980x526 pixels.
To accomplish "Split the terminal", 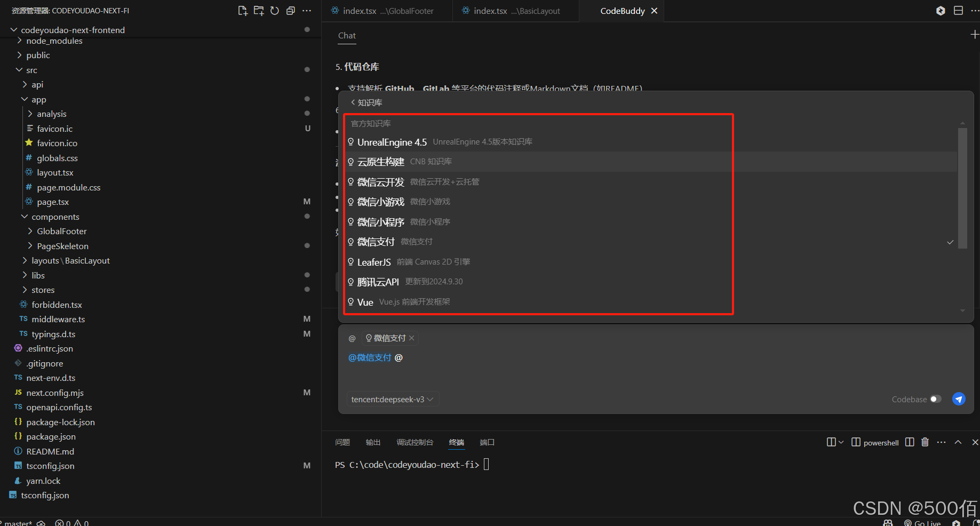I will (910, 442).
